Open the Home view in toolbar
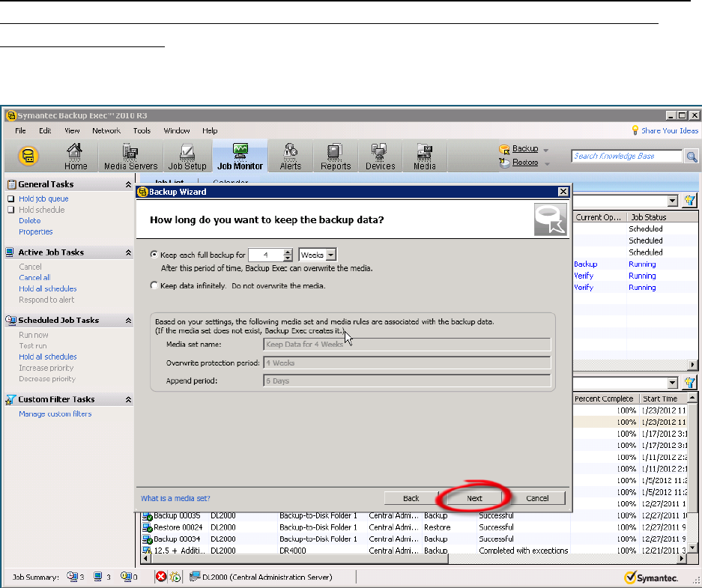702x588 pixels. click(75, 156)
